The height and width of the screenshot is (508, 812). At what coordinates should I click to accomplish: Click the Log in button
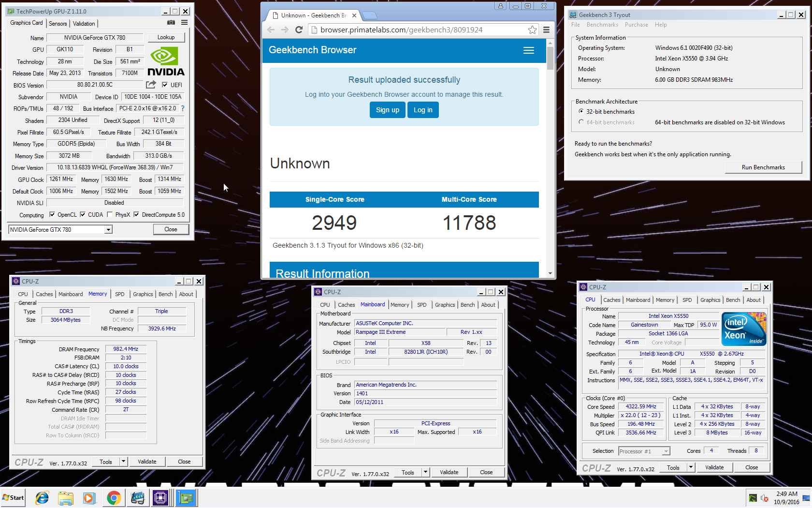click(x=423, y=110)
